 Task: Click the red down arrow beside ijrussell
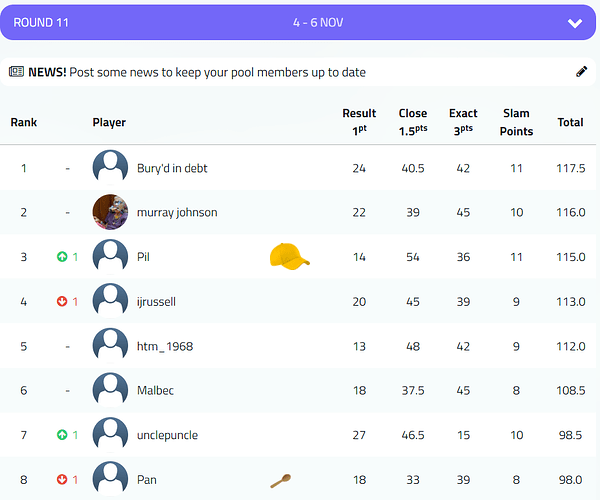62,301
